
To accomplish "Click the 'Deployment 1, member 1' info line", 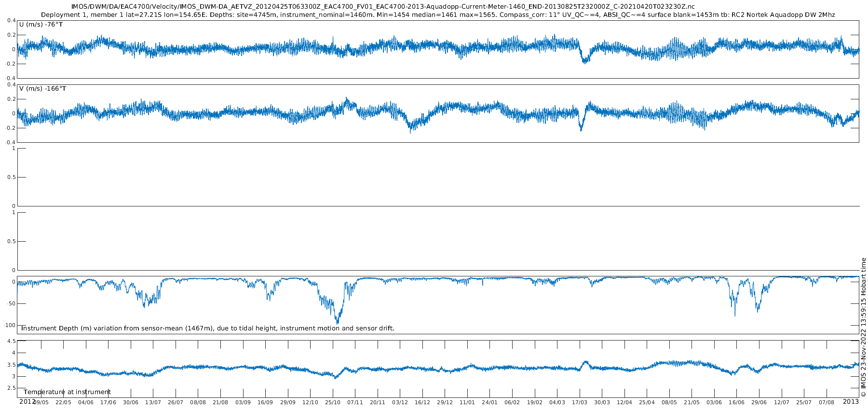I will (438, 15).
